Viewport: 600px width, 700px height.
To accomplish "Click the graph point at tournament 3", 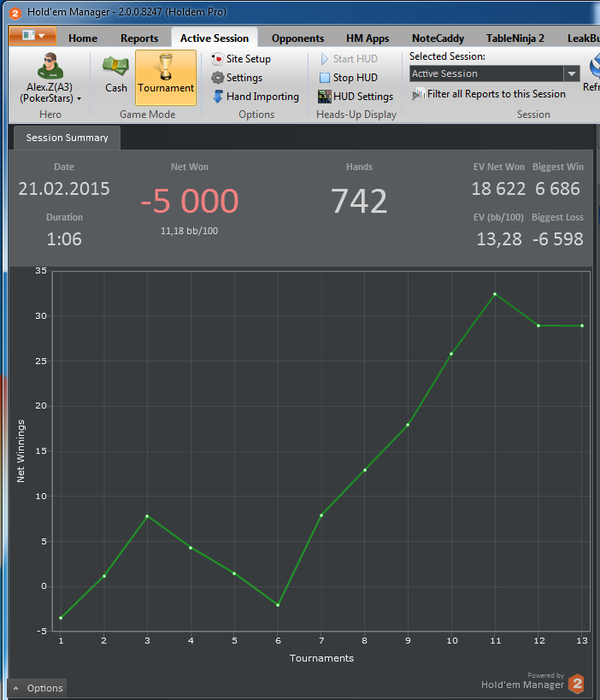I will coord(147,516).
